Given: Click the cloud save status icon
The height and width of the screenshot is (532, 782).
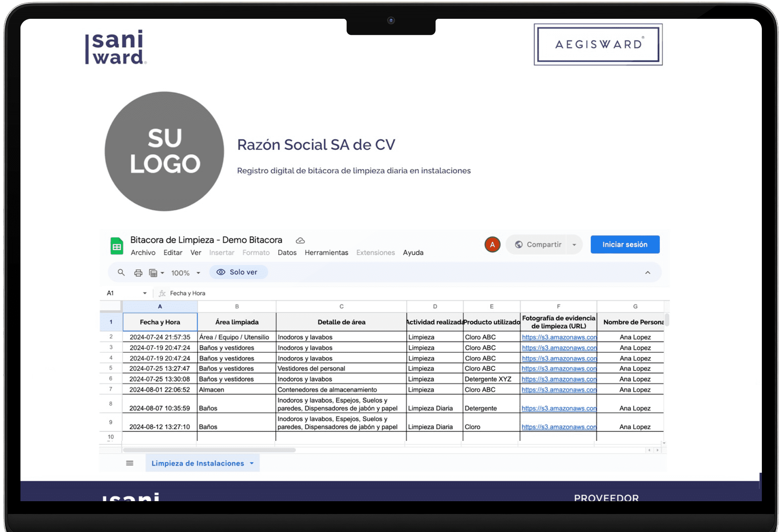Looking at the screenshot, I should 300,241.
